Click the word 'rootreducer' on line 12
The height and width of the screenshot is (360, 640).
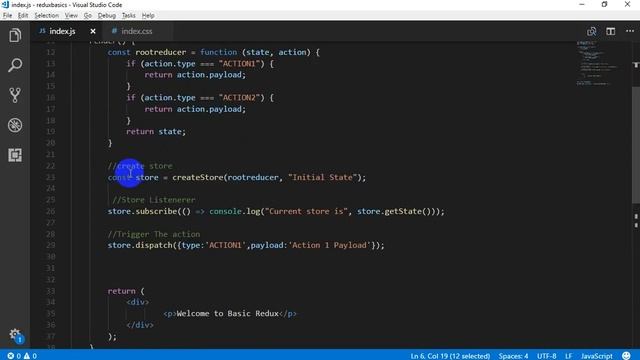[x=160, y=52]
